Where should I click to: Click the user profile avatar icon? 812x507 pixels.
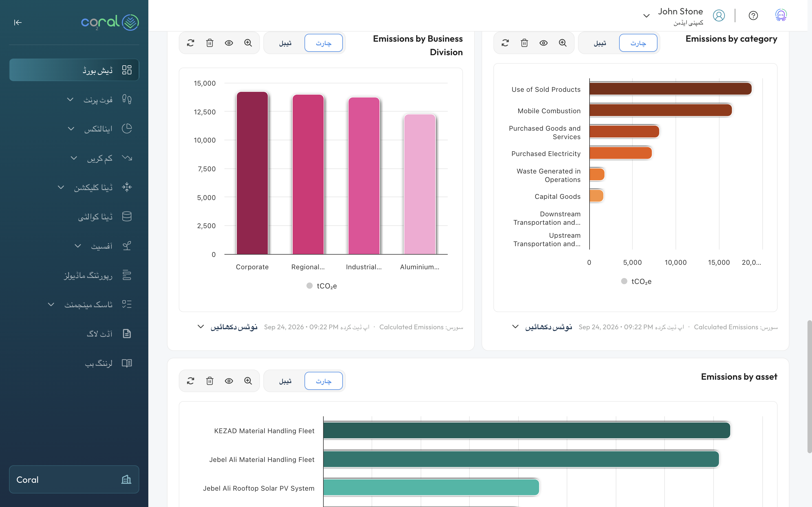[x=719, y=15]
